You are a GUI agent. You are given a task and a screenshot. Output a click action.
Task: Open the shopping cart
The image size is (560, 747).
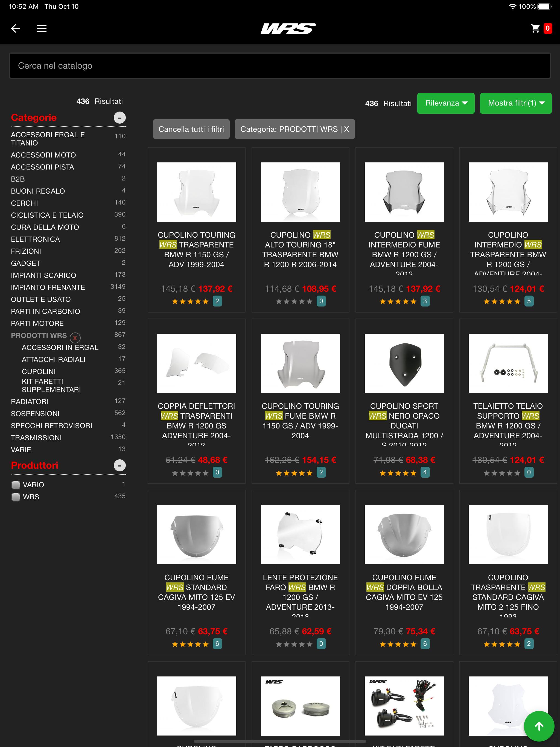coord(535,28)
